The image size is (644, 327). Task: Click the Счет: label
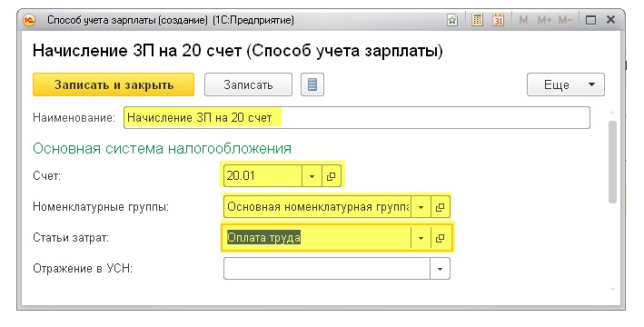tap(46, 176)
